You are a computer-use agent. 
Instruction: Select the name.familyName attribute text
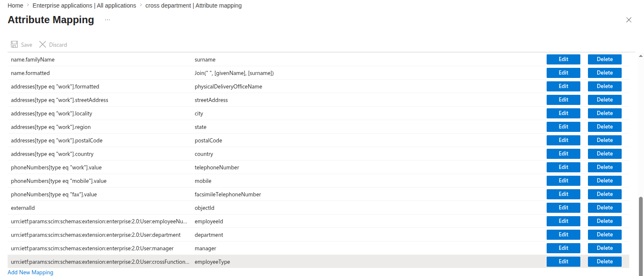[x=33, y=60]
